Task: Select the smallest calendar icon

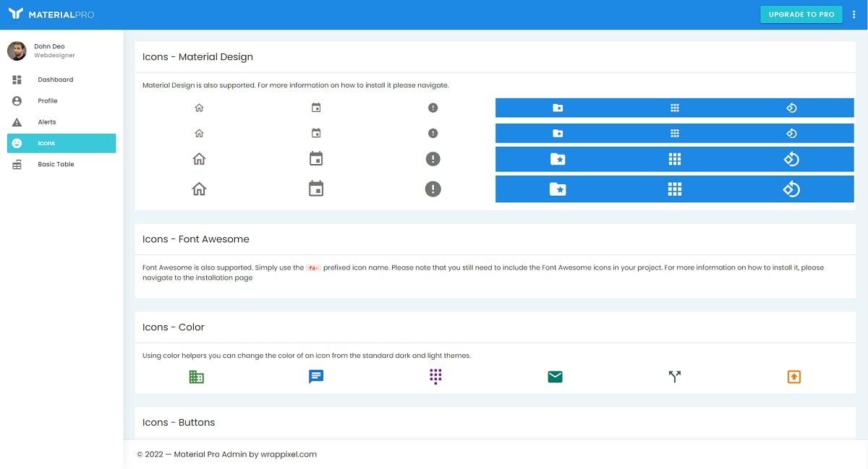Action: pyautogui.click(x=315, y=107)
